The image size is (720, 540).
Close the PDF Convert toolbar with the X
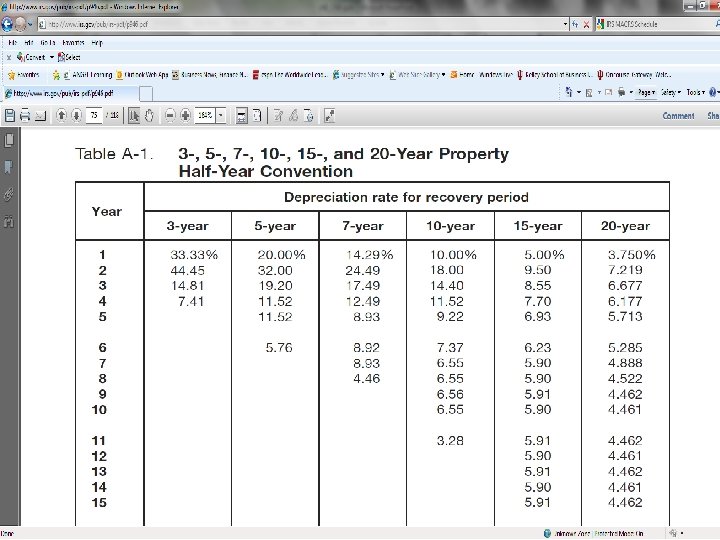pyautogui.click(x=9, y=57)
